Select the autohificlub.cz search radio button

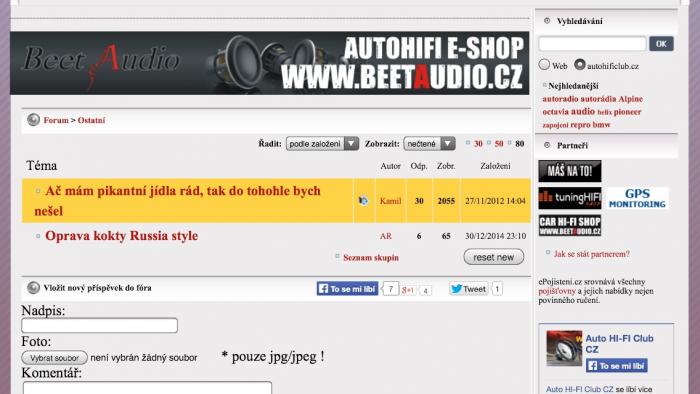(579, 65)
